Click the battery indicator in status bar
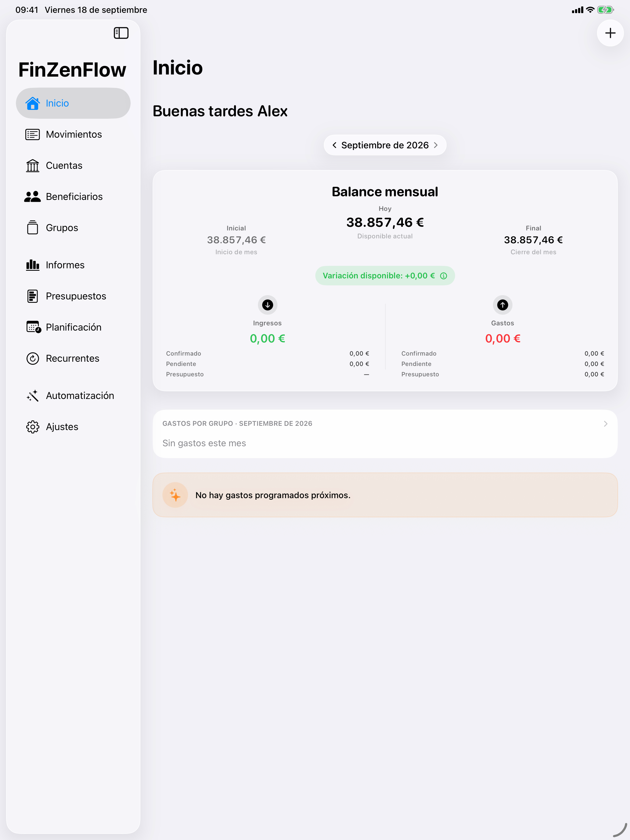630x840 pixels. click(605, 10)
